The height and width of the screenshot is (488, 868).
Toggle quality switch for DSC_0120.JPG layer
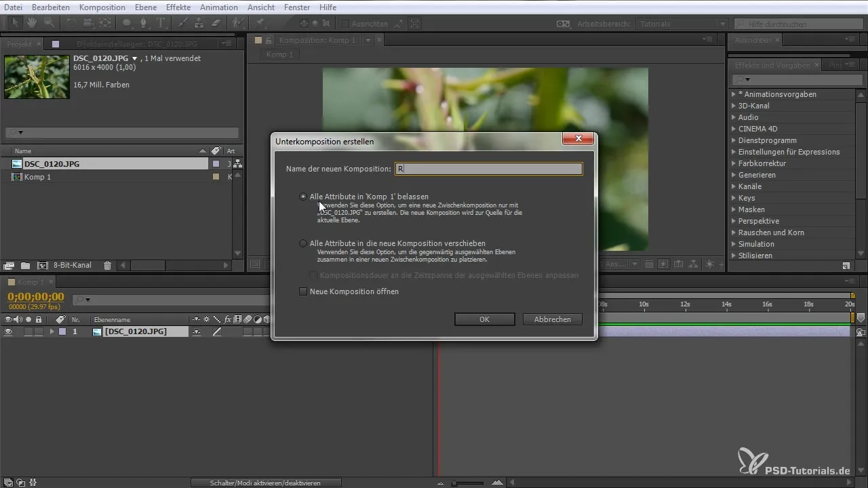click(x=217, y=332)
